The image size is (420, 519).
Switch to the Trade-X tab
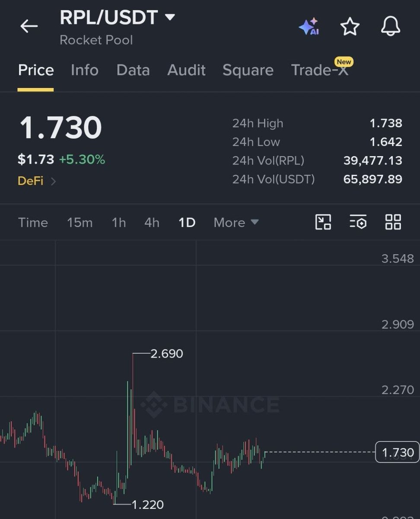pyautogui.click(x=320, y=70)
